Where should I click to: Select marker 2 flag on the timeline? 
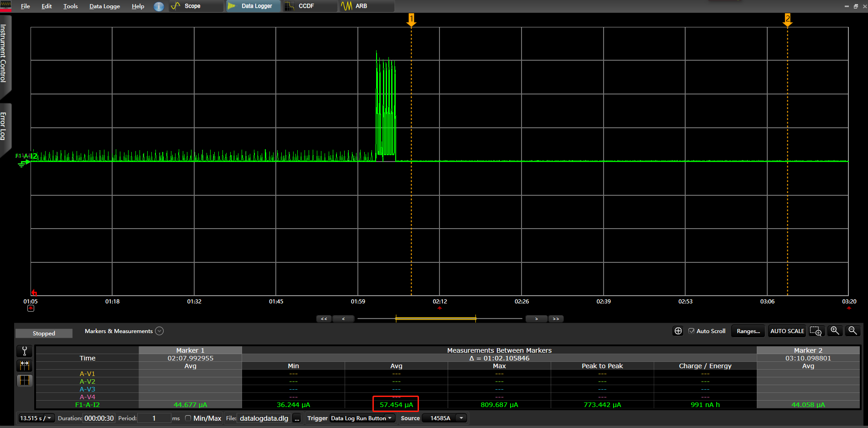tap(787, 20)
